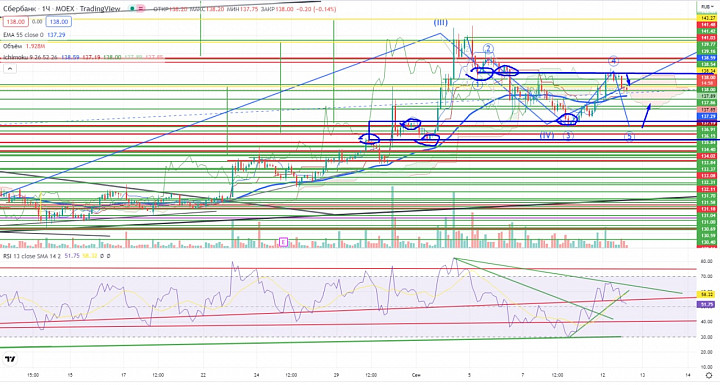
Task: Select the EMA 55 close indicator legend
Action: (x=23, y=35)
